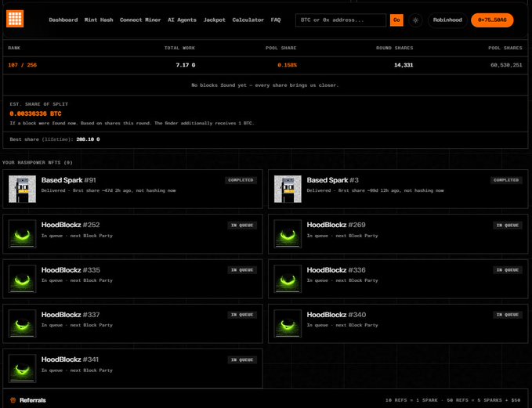Click the Your Hashpower NFTs heading
The image size is (532, 408).
38,163
